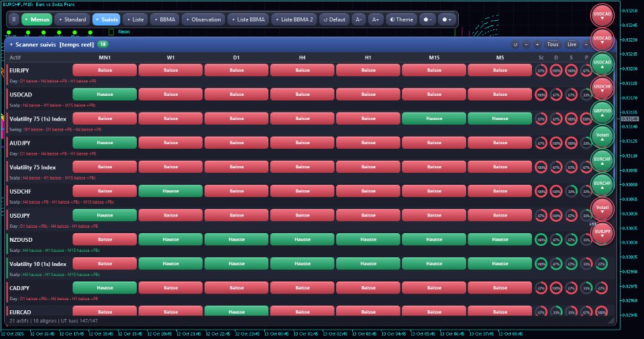644x339 pixels.
Task: Click the Volatility 10 (1s) Index Sc ring gauge
Action: [541, 264]
